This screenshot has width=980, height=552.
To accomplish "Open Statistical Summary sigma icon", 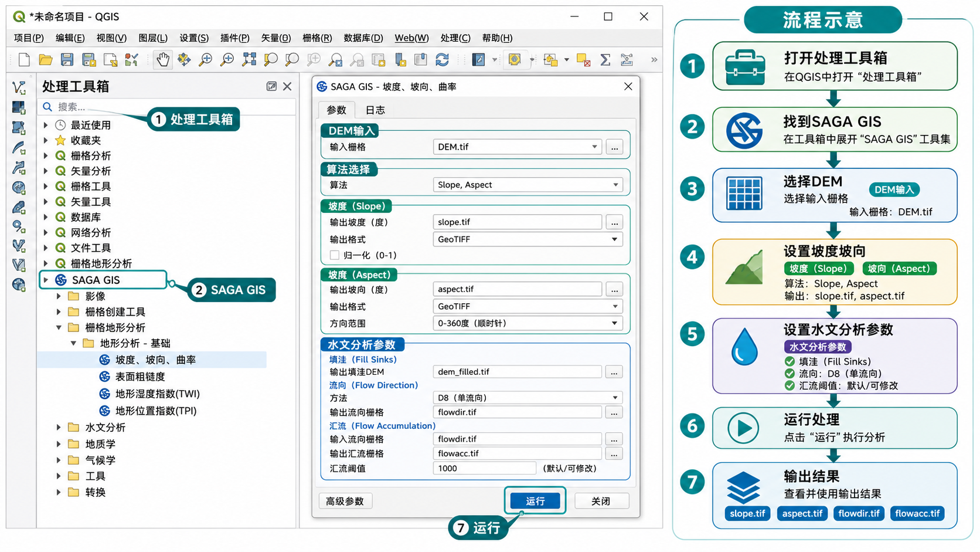I will [x=605, y=59].
